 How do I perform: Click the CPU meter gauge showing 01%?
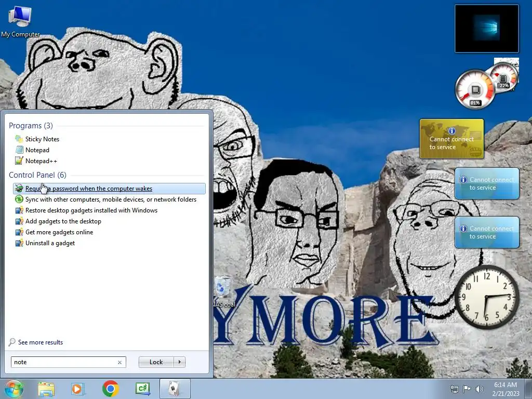point(475,89)
